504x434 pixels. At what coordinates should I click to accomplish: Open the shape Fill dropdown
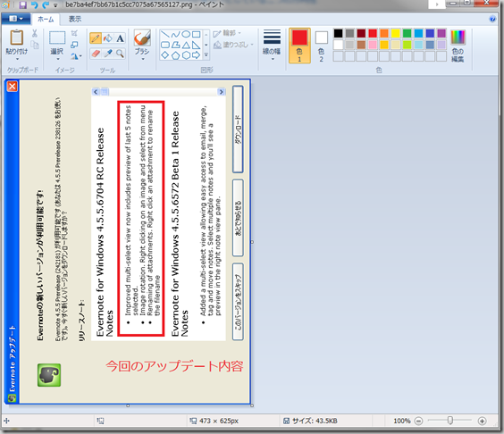coord(233,45)
